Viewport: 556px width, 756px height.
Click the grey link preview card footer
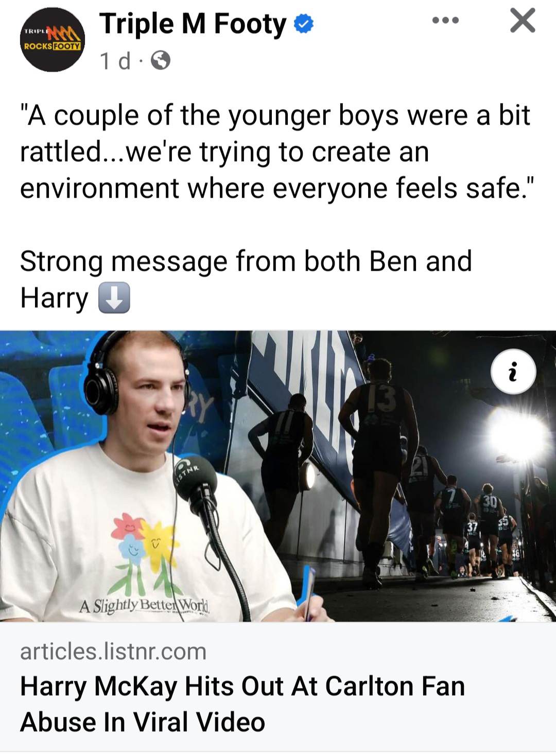pos(278,688)
